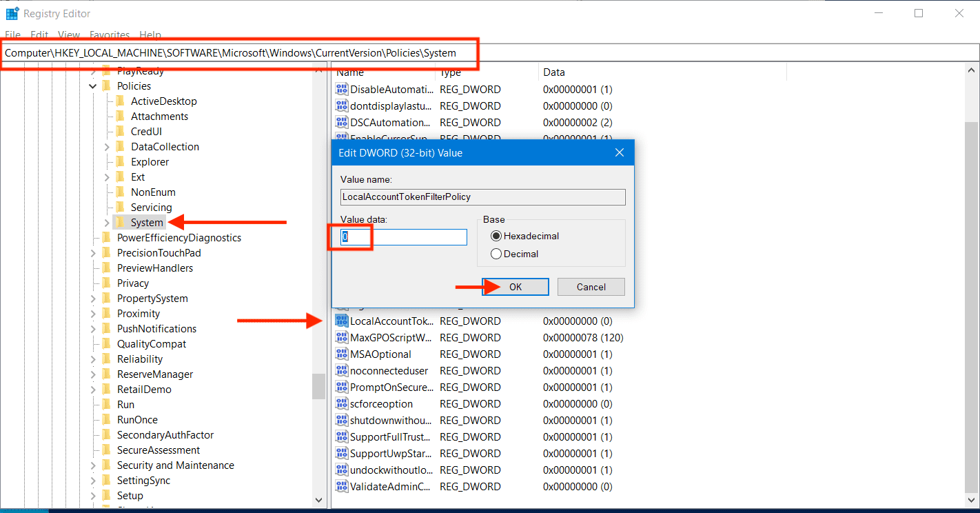Screen dimensions: 980x513
Task: Click the MaxGPOScriptW... value icon
Action: pos(342,337)
